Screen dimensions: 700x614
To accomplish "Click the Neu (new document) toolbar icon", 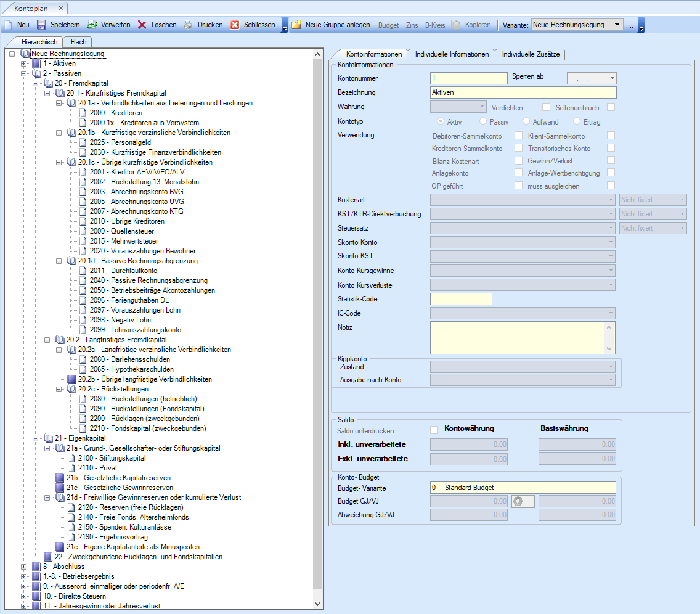I will tap(8, 25).
